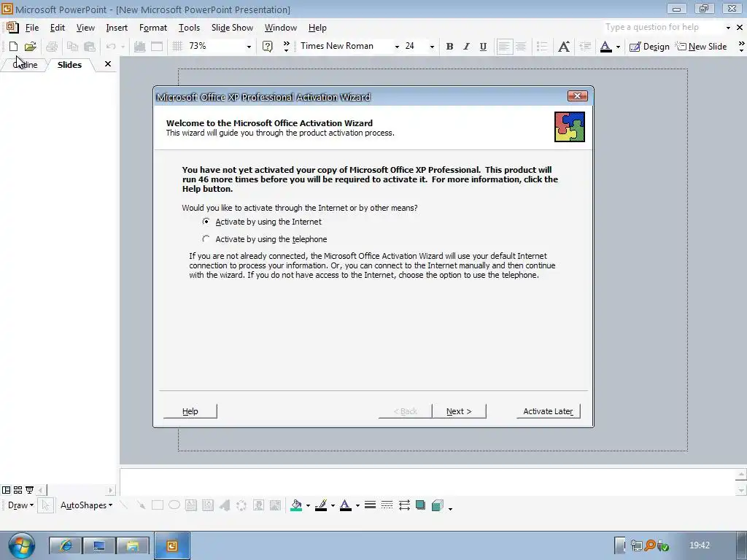Screen dimensions: 747x560
Task: Open the Zoom percentage dropdown
Action: pyautogui.click(x=249, y=47)
